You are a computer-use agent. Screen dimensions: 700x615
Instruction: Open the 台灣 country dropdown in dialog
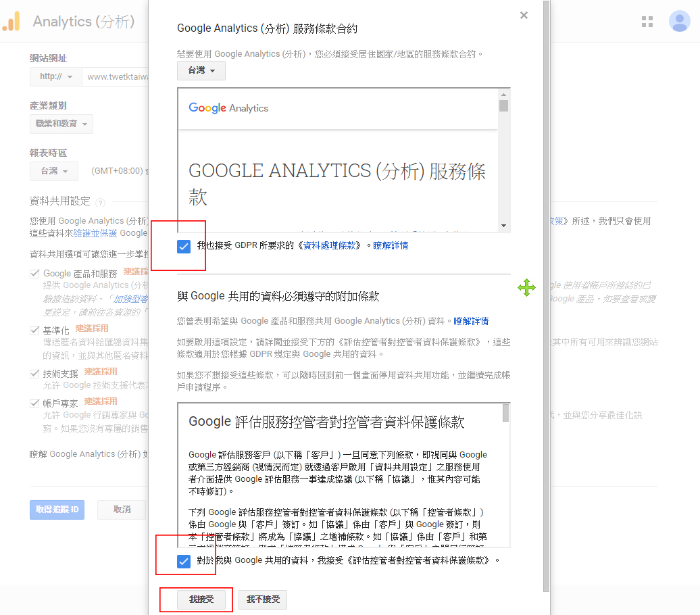201,70
